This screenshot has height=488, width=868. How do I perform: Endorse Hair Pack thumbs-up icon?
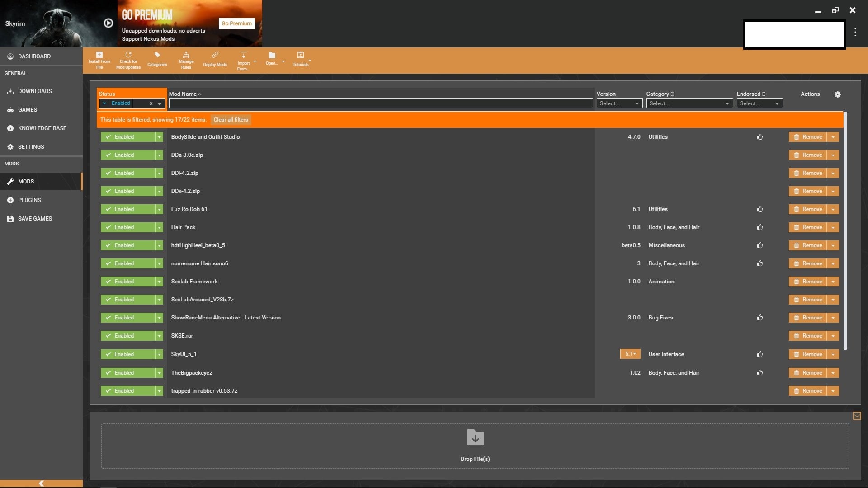[760, 227]
